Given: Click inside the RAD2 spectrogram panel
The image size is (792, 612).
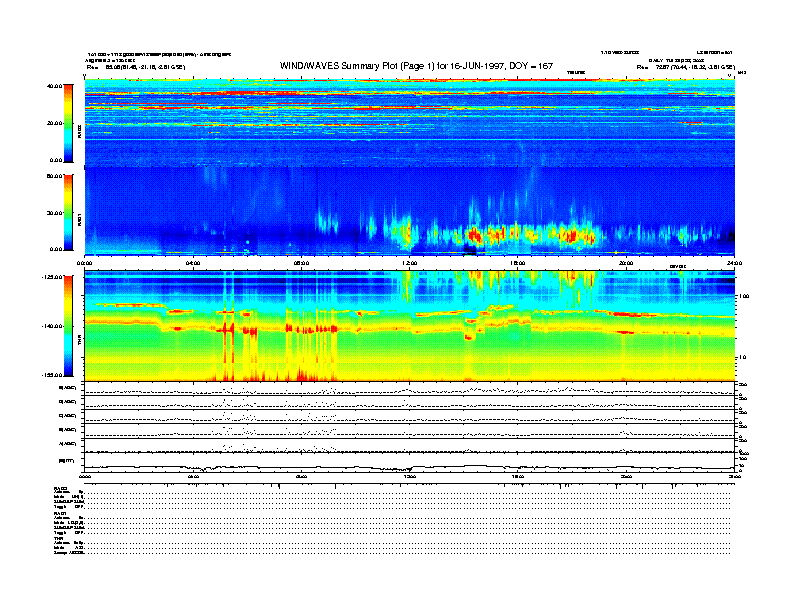Looking at the screenshot, I should tap(410, 122).
